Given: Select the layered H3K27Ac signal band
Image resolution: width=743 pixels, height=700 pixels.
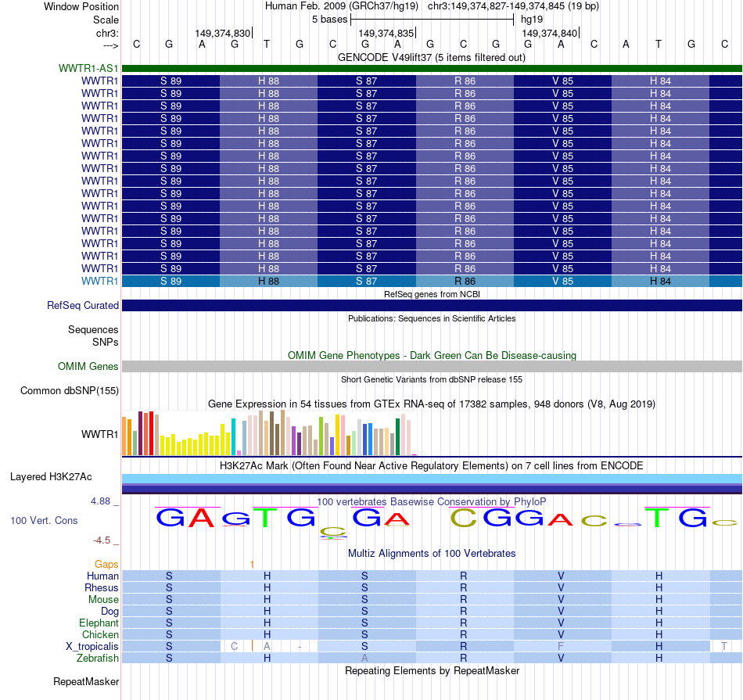Looking at the screenshot, I should pyautogui.click(x=432, y=484).
